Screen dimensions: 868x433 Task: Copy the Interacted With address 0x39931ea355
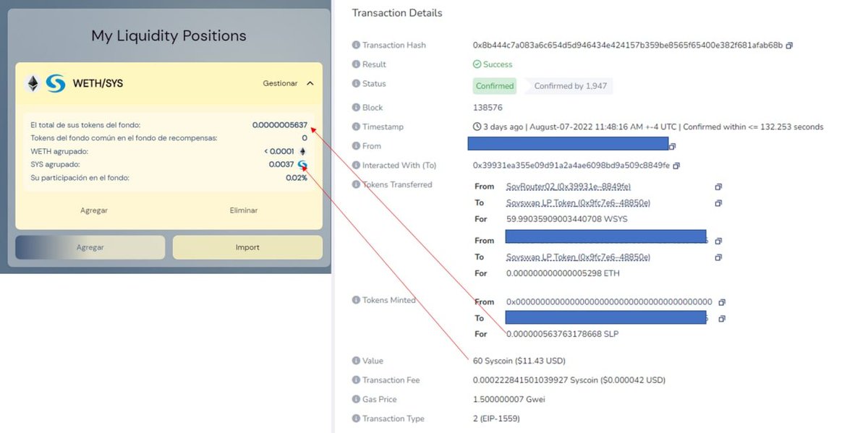(x=676, y=166)
